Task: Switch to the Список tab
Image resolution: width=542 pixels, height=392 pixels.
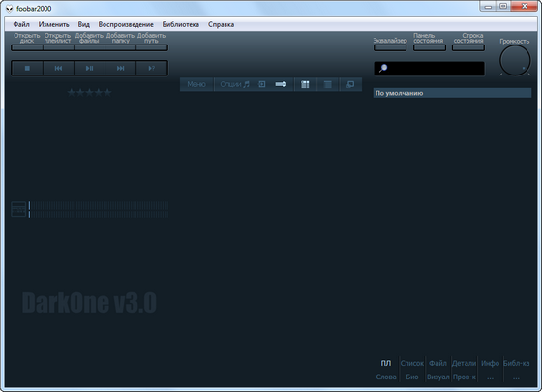Action: (x=412, y=363)
